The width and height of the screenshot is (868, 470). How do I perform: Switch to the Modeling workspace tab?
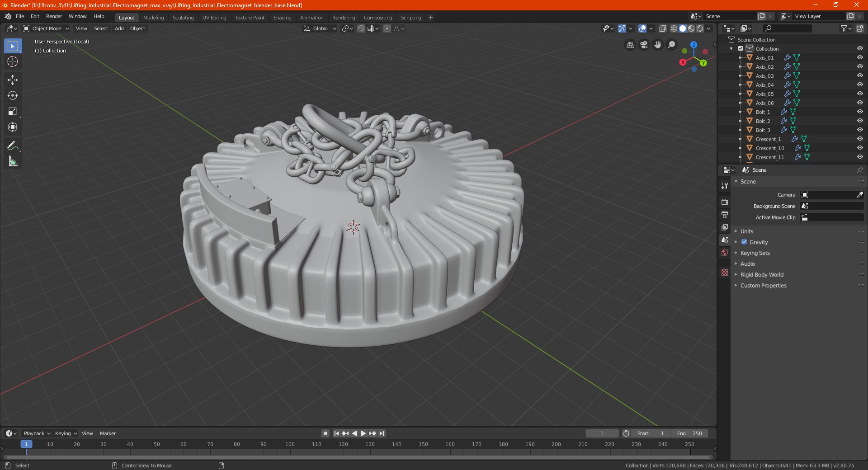153,18
